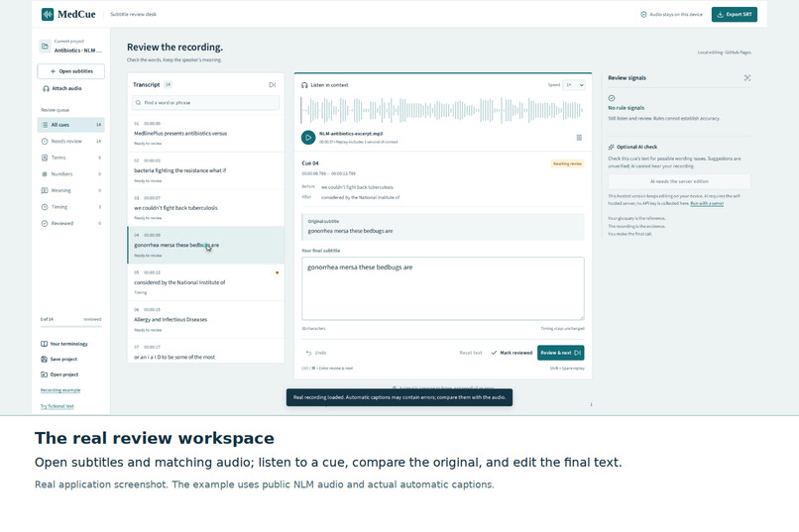Click the open-folder icon beside Open project
The width and height of the screenshot is (799, 532).
[x=45, y=374]
